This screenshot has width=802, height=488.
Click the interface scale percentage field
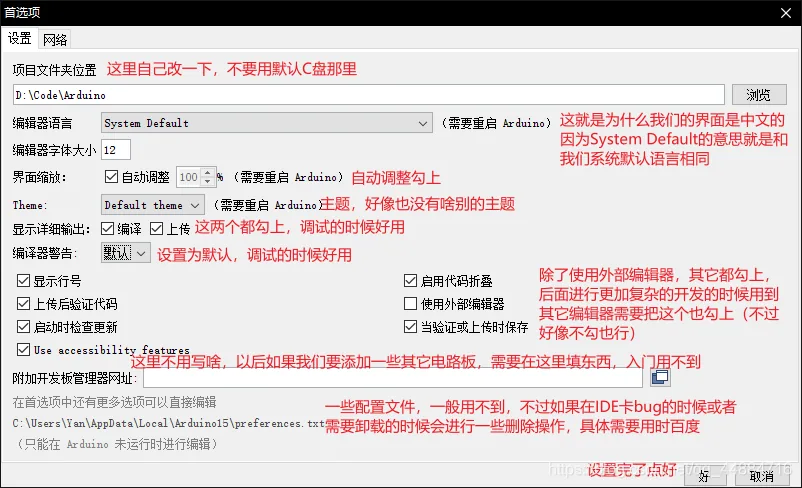coord(189,177)
